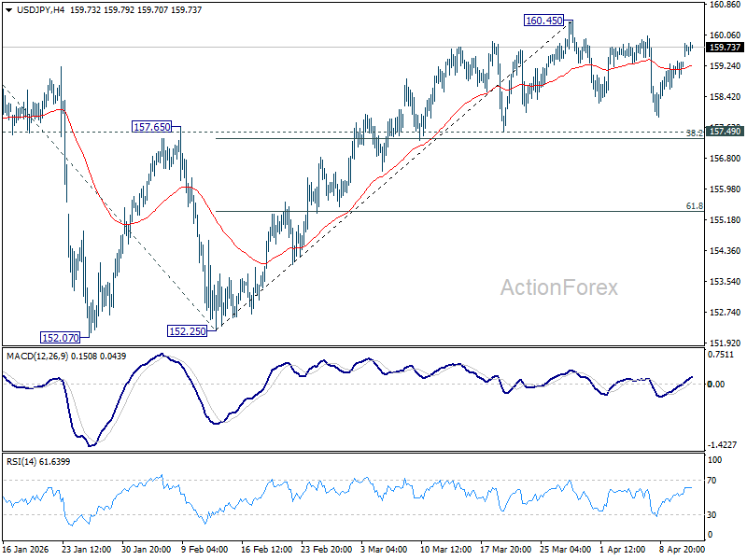Image resolution: width=747 pixels, height=560 pixels.
Task: Click the 3 Mar 04:00 date label
Action: coord(384,550)
